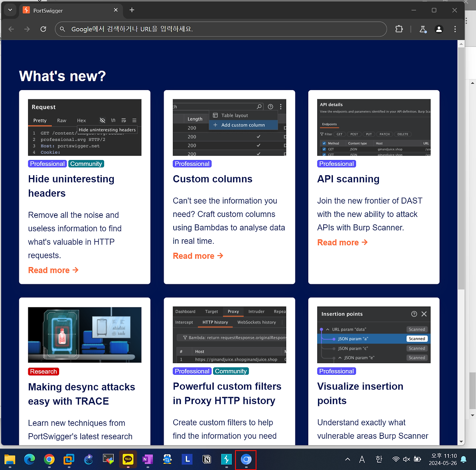
Task: Toggle the muted speaker volume icon
Action: pyautogui.click(x=406, y=459)
